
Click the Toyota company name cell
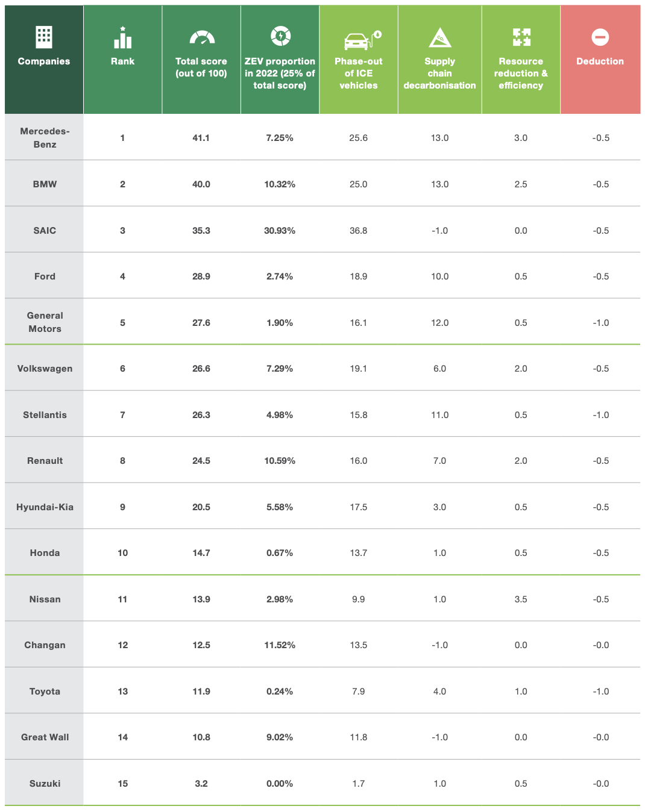[45, 692]
